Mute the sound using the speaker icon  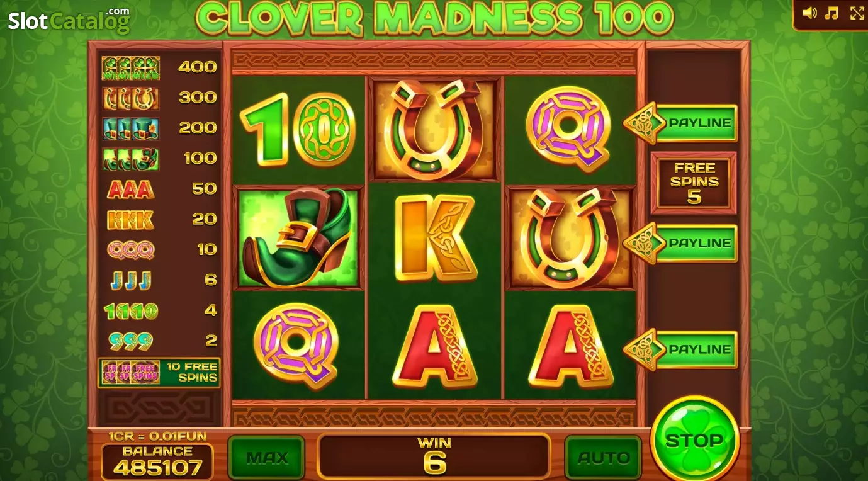810,13
